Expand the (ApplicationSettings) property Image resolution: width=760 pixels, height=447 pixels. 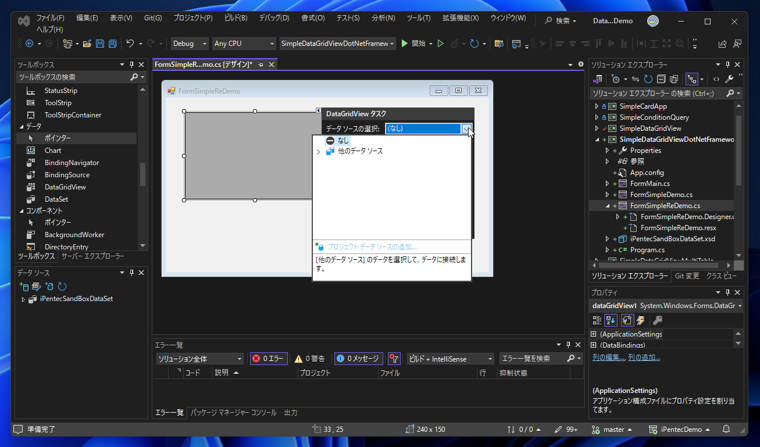pos(593,334)
